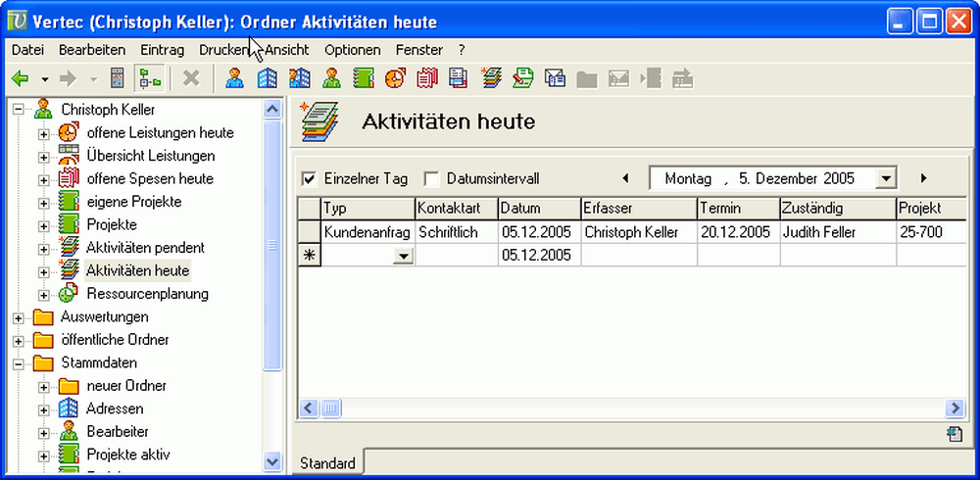
Task: Click the Termin column header
Action: click(738, 208)
